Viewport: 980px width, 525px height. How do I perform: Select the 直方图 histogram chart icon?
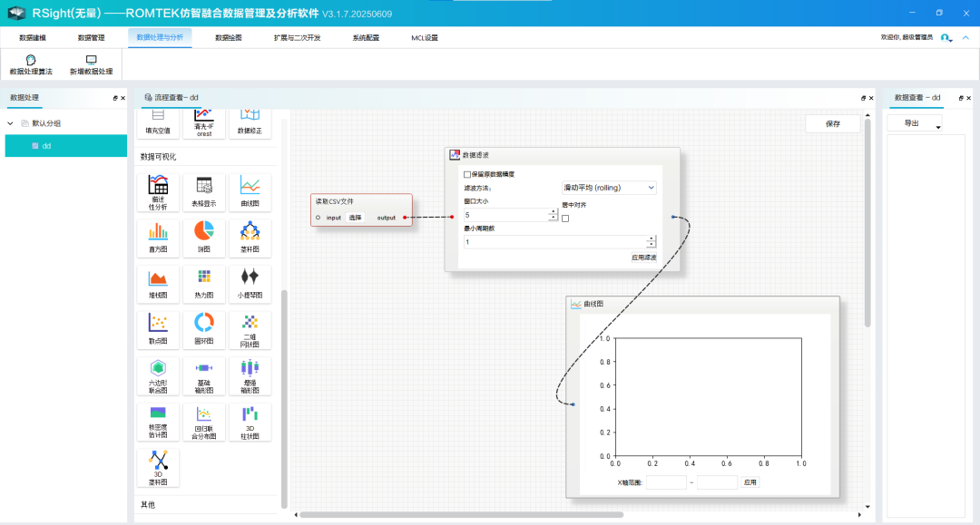pyautogui.click(x=158, y=232)
